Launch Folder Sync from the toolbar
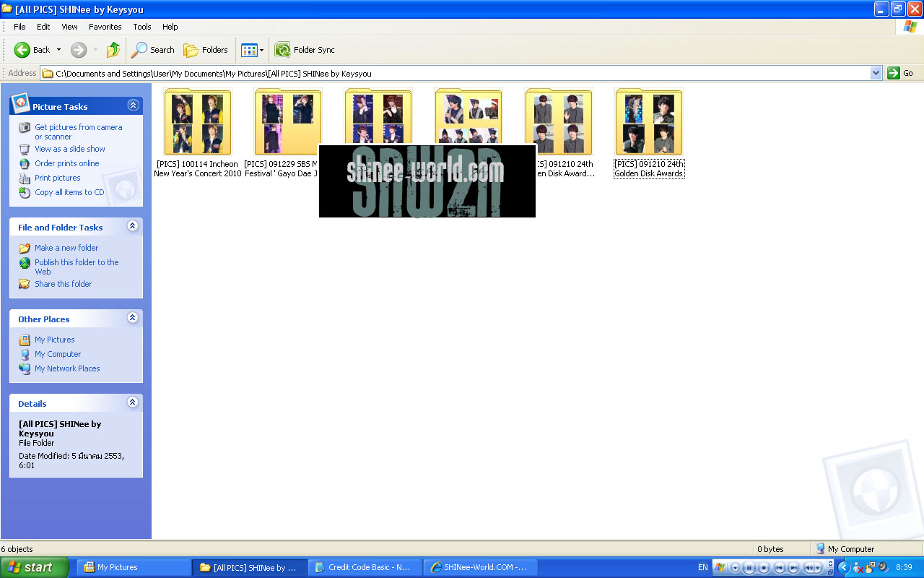The width and height of the screenshot is (924, 578). pos(305,50)
